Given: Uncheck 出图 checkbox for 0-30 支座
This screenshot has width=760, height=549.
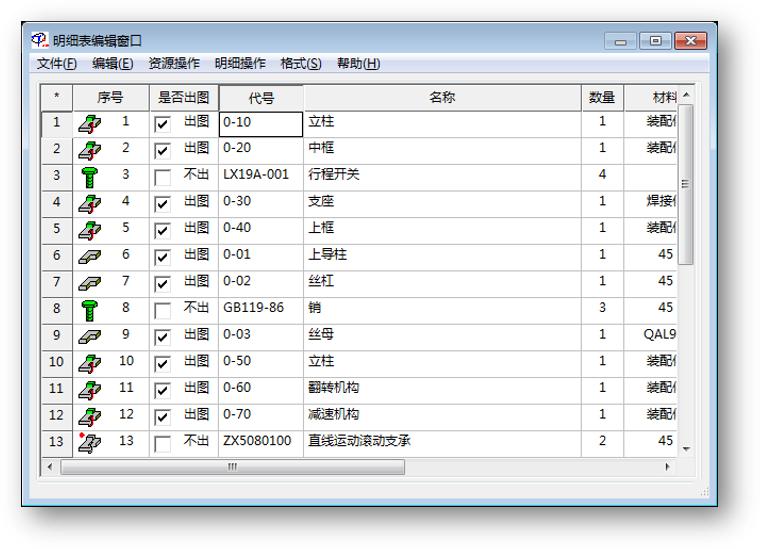Looking at the screenshot, I should [x=162, y=204].
